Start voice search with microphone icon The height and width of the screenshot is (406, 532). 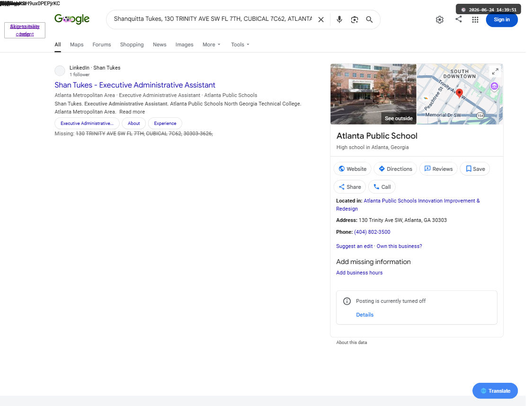click(339, 20)
